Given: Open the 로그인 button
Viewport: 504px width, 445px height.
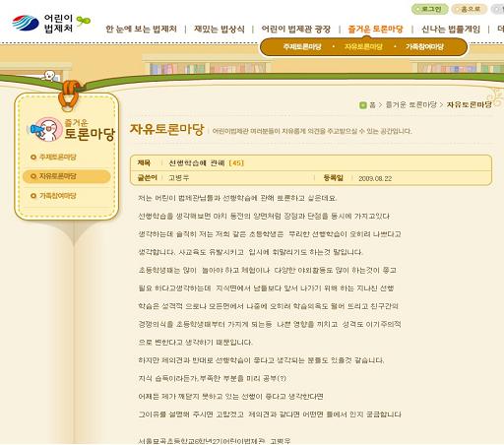Looking at the screenshot, I should click(x=429, y=9).
